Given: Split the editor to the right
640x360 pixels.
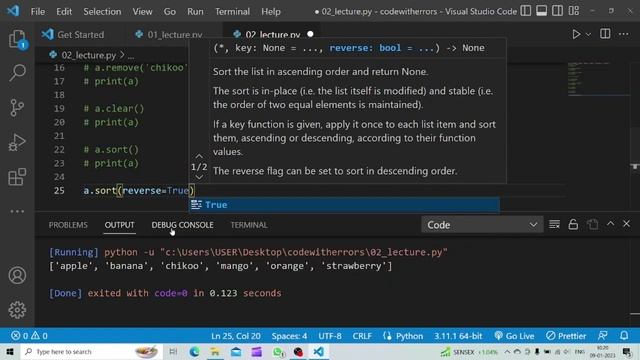Looking at the screenshot, I should pos(605,34).
